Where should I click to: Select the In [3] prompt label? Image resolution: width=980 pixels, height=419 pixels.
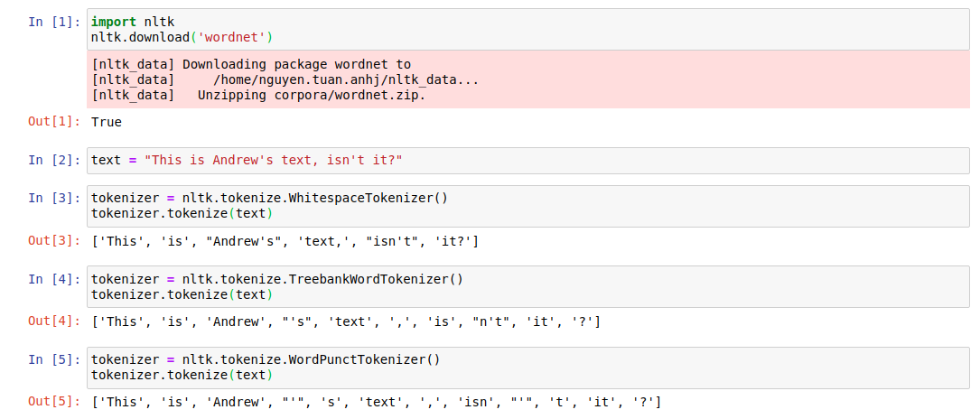(x=54, y=199)
